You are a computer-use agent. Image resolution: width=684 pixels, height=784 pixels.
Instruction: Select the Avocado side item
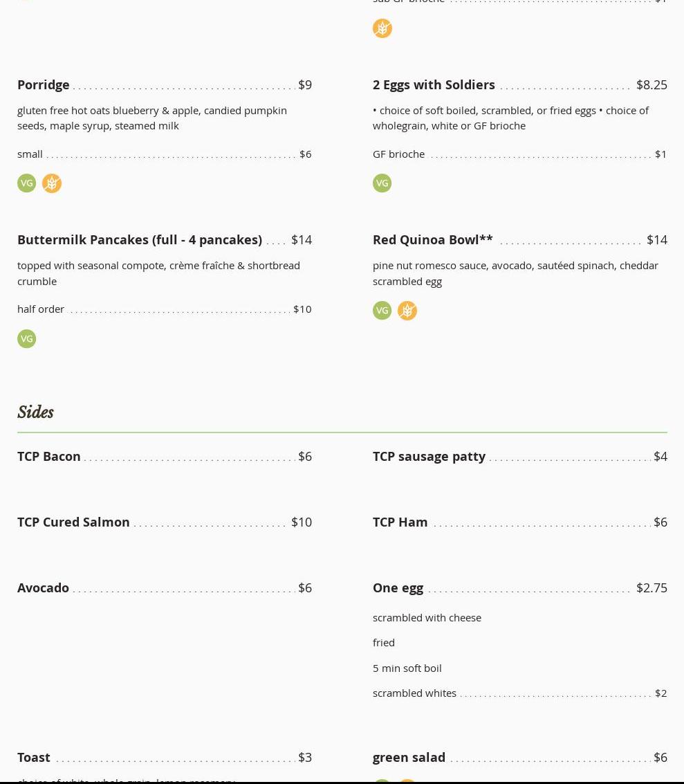pyautogui.click(x=43, y=587)
